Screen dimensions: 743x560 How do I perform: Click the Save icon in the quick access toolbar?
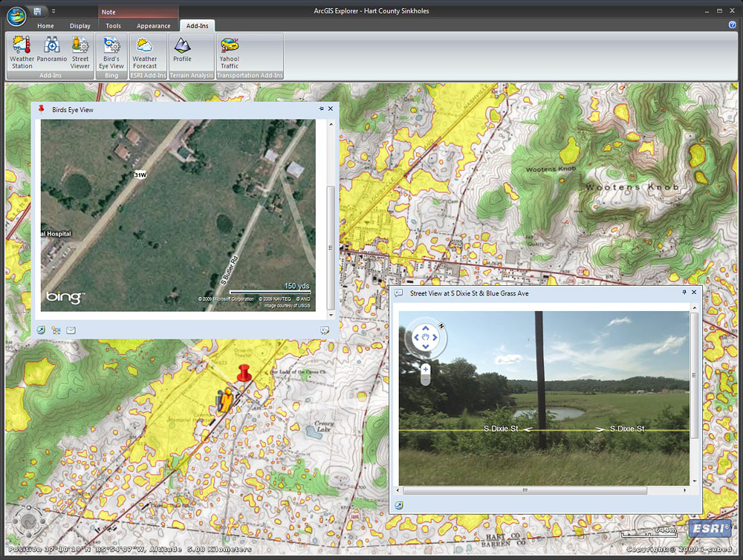click(x=37, y=11)
